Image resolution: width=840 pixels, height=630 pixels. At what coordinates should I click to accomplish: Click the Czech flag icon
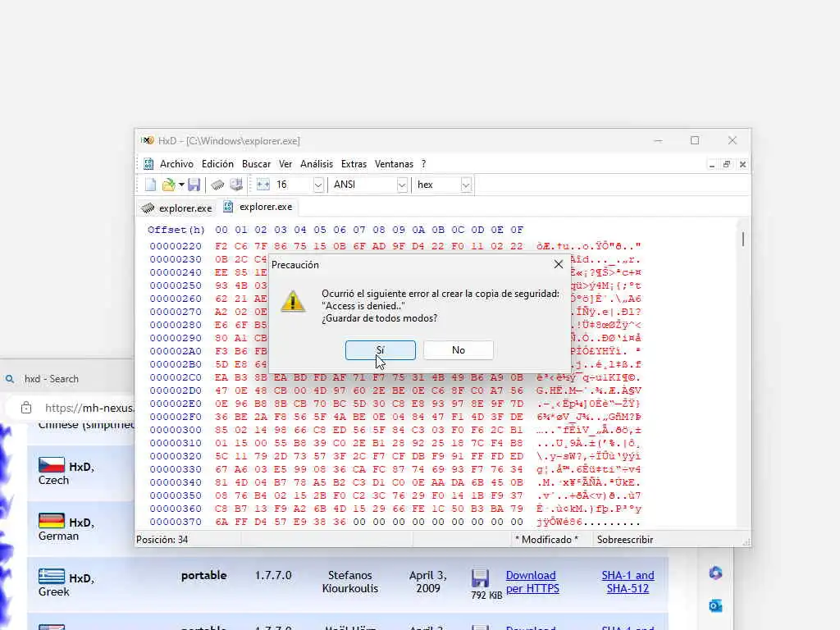pyautogui.click(x=52, y=465)
